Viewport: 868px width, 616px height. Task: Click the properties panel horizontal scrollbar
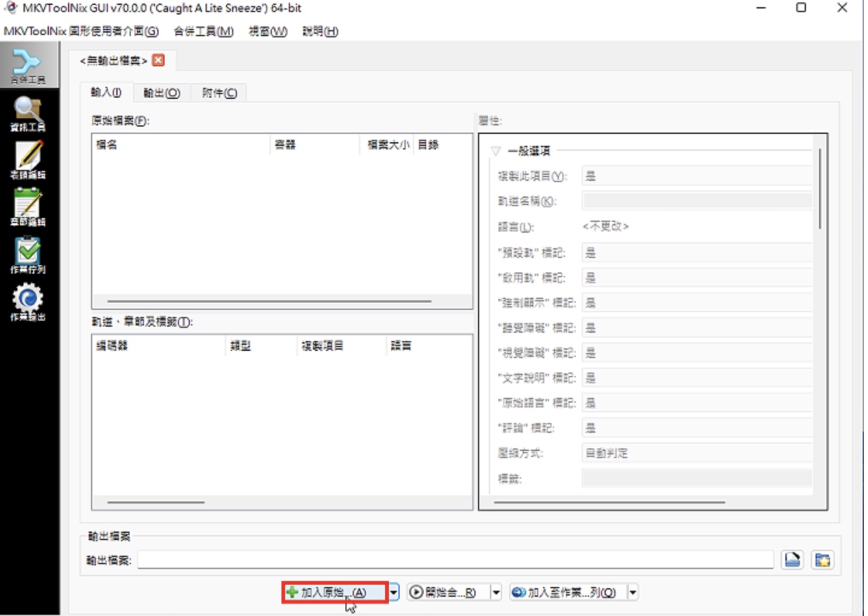coord(609,501)
